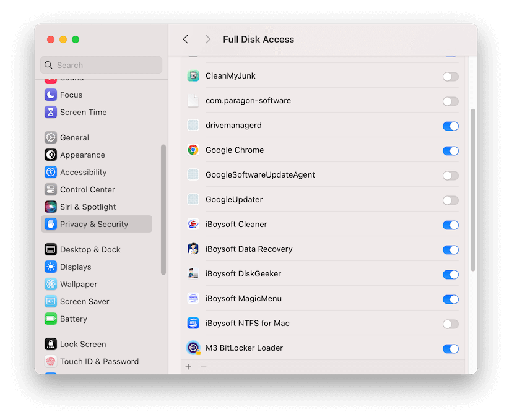The image size is (512, 420).
Task: Click the plus button to add an app
Action: point(188,366)
